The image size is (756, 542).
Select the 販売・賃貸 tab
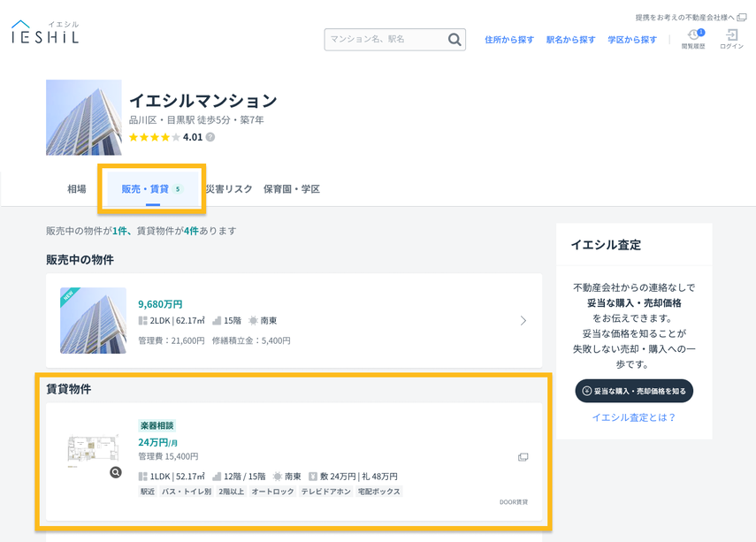pyautogui.click(x=152, y=189)
